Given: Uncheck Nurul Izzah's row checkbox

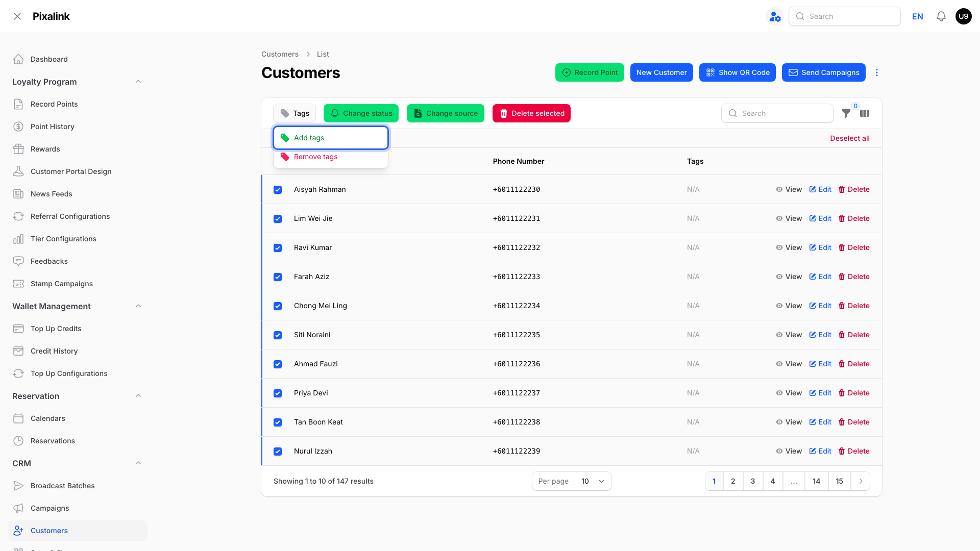Looking at the screenshot, I should (x=278, y=452).
